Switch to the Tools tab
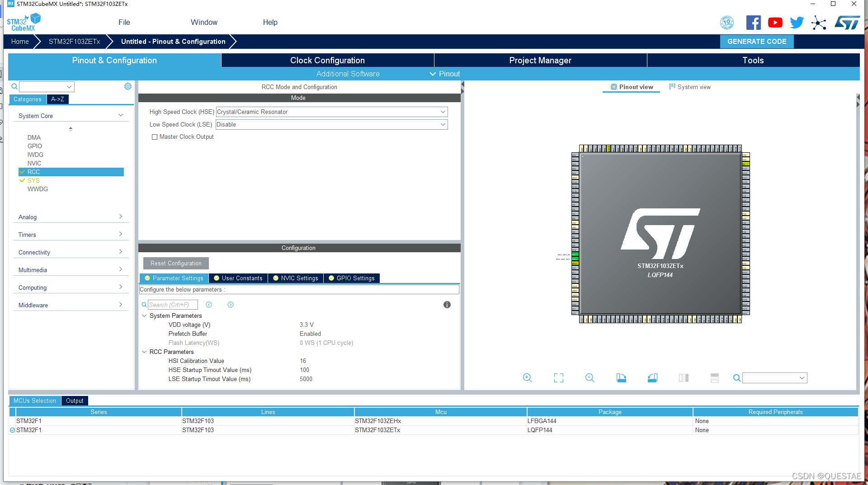868x485 pixels. [x=753, y=60]
